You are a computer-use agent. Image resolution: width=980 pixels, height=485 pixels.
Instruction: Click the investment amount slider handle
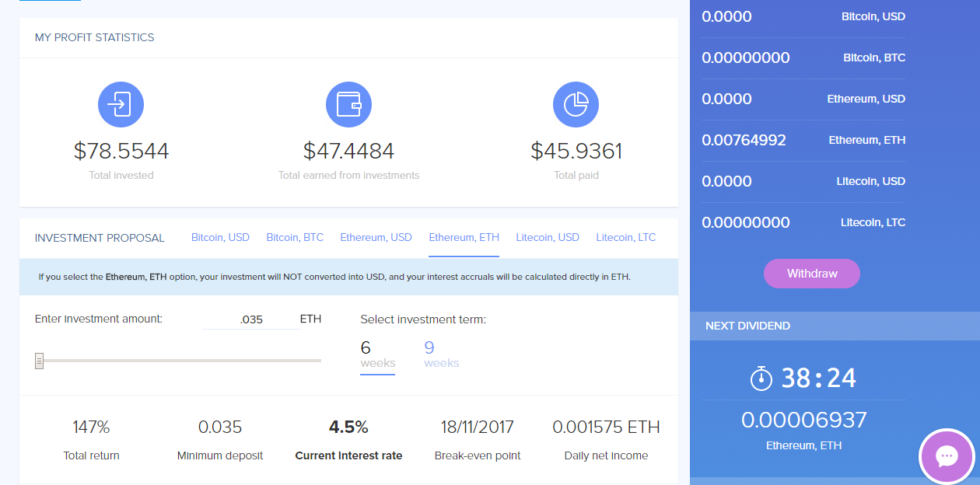click(39, 361)
